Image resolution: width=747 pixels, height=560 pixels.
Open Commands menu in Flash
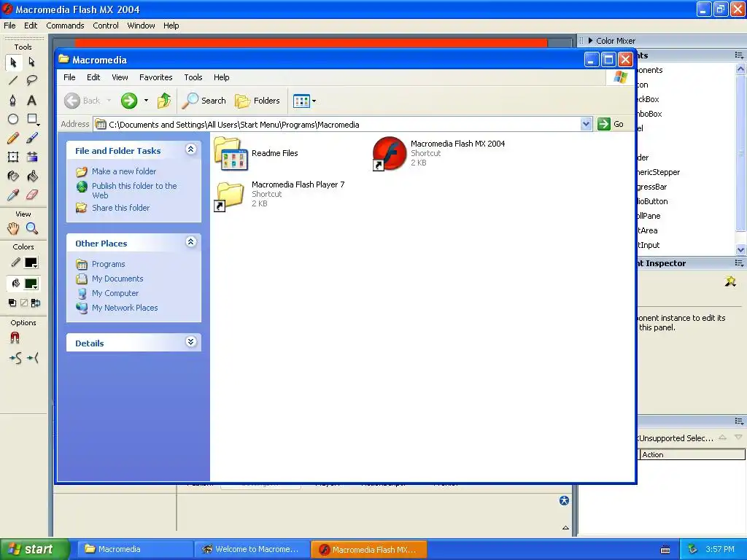(65, 26)
